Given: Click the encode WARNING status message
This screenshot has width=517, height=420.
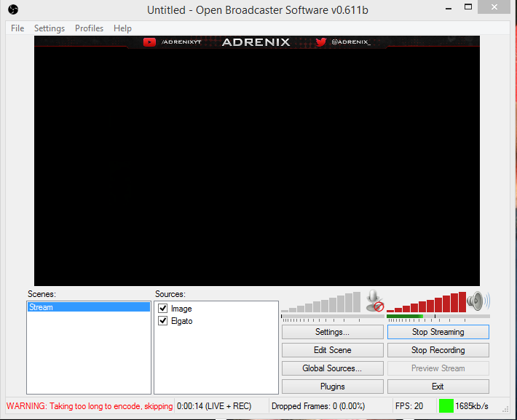Looking at the screenshot, I should (90, 406).
